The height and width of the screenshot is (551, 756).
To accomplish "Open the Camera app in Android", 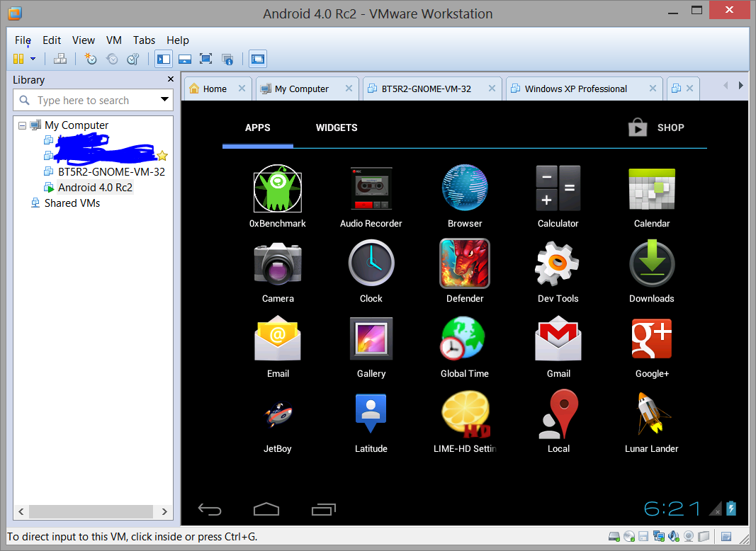I will tap(278, 263).
